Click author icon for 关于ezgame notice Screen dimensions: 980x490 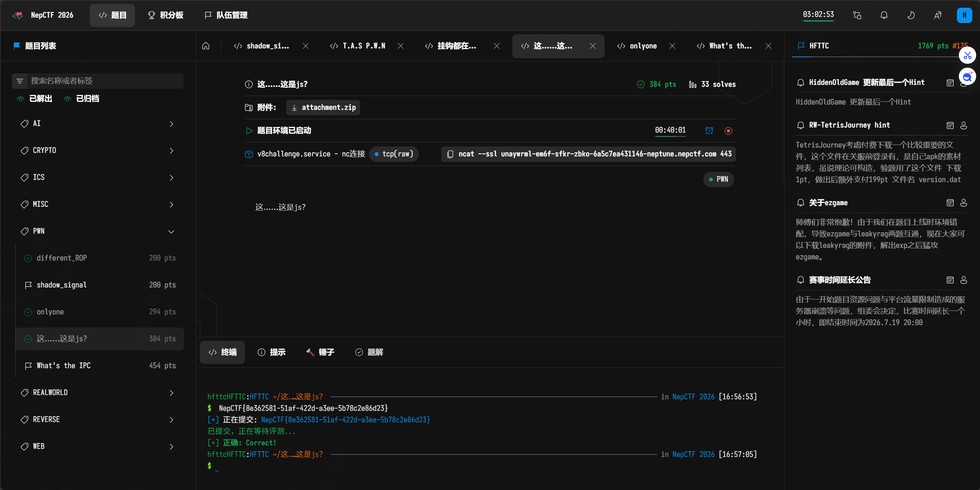pos(963,203)
